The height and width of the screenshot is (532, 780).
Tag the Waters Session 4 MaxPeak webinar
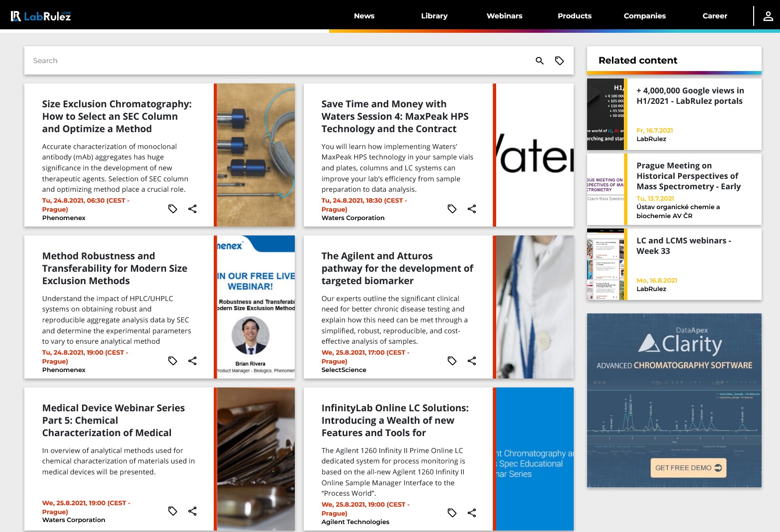[x=452, y=209]
